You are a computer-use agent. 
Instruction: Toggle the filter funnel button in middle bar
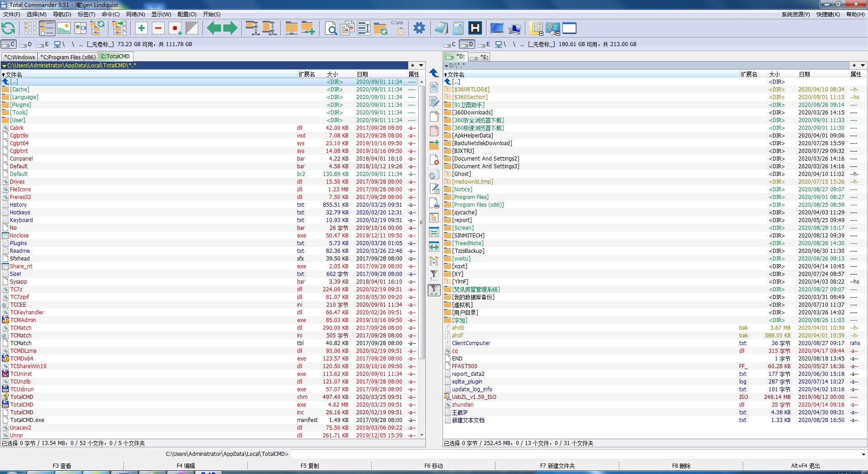[434, 290]
